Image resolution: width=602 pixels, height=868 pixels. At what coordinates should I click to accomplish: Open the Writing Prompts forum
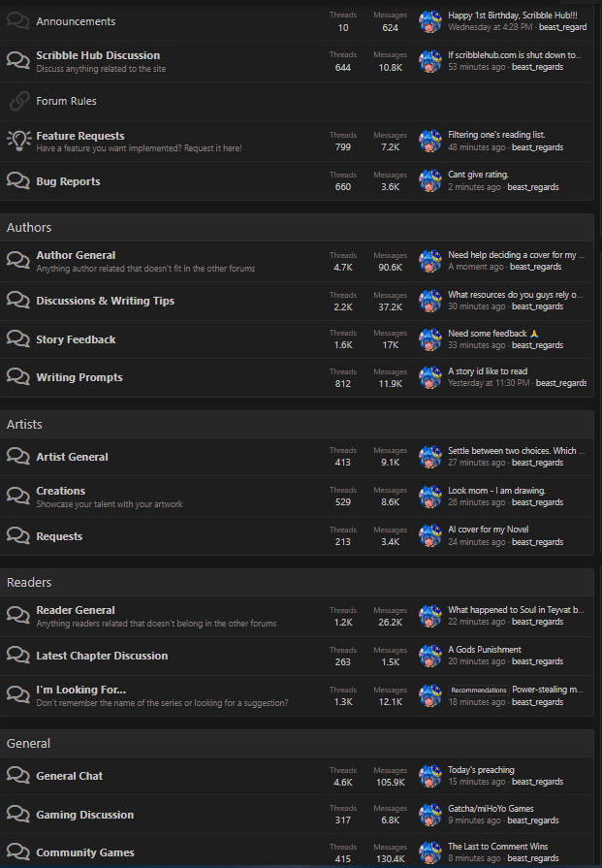pyautogui.click(x=79, y=377)
